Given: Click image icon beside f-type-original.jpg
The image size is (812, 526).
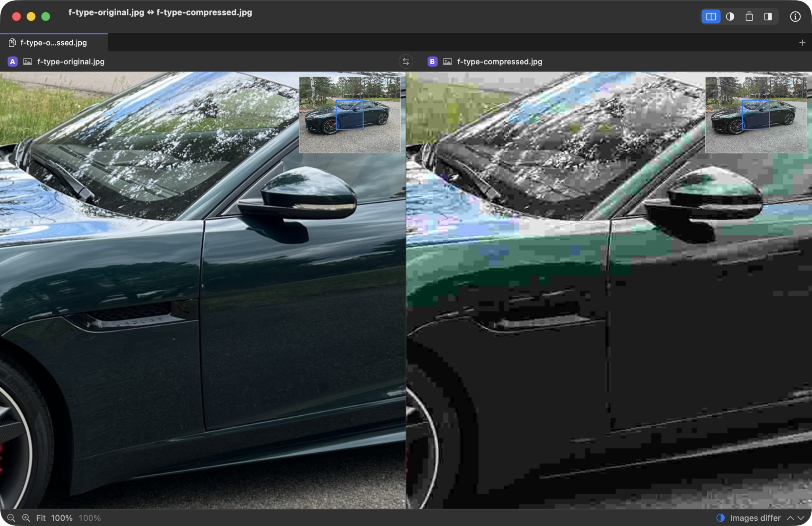Looking at the screenshot, I should point(27,61).
